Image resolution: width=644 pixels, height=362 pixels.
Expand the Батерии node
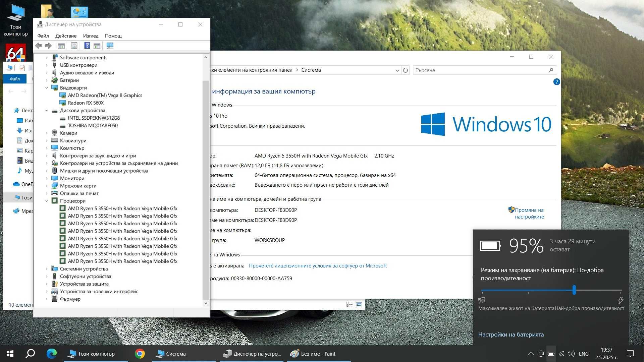(x=47, y=80)
